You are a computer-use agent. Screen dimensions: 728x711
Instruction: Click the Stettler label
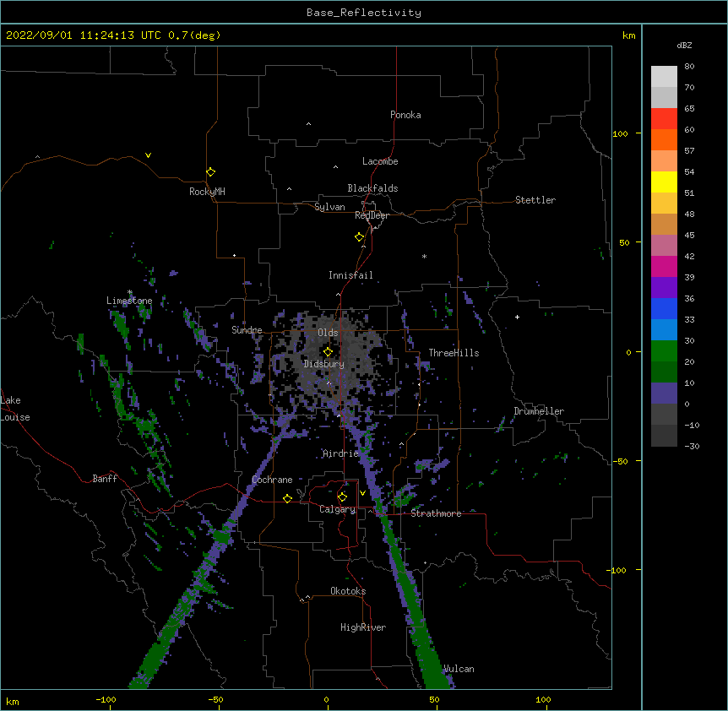click(x=535, y=200)
